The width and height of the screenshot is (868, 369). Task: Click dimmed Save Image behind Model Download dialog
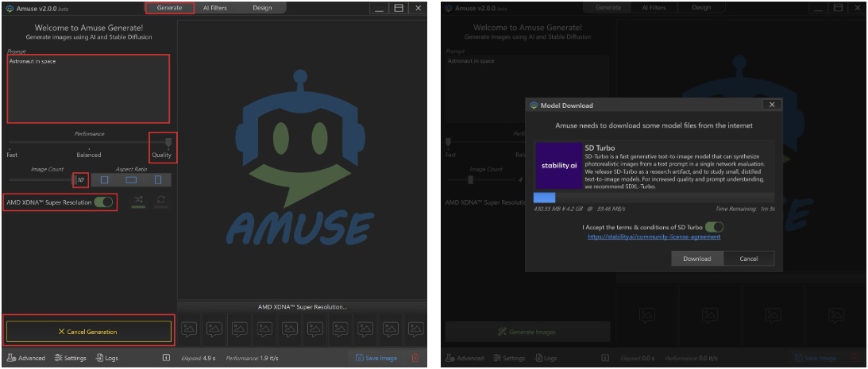(x=816, y=358)
